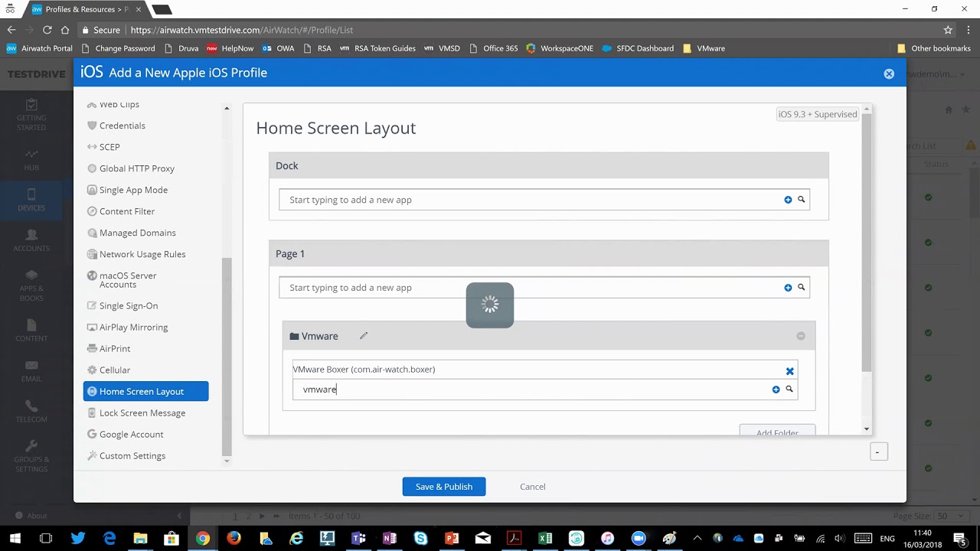The image size is (980, 551).
Task: Bookmark this page with star icon
Action: coord(948,30)
